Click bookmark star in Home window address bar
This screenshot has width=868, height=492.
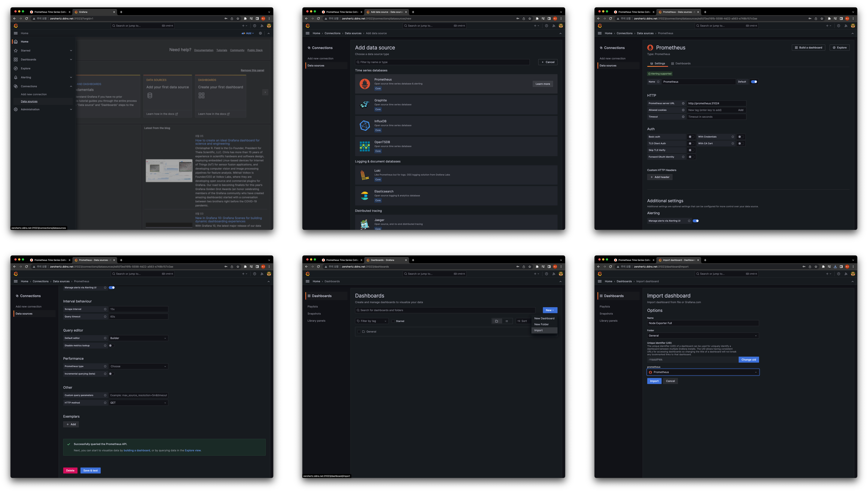click(x=238, y=19)
